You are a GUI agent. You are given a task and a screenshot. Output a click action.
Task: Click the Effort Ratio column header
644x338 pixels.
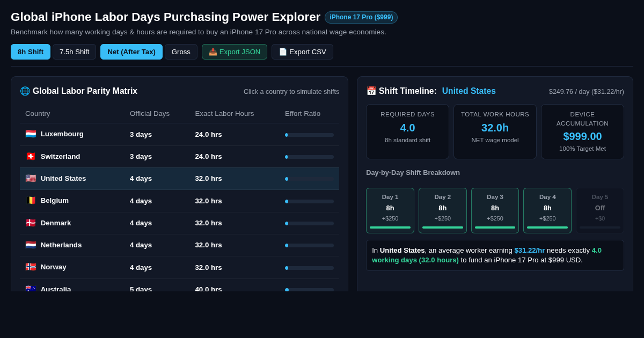click(303, 113)
